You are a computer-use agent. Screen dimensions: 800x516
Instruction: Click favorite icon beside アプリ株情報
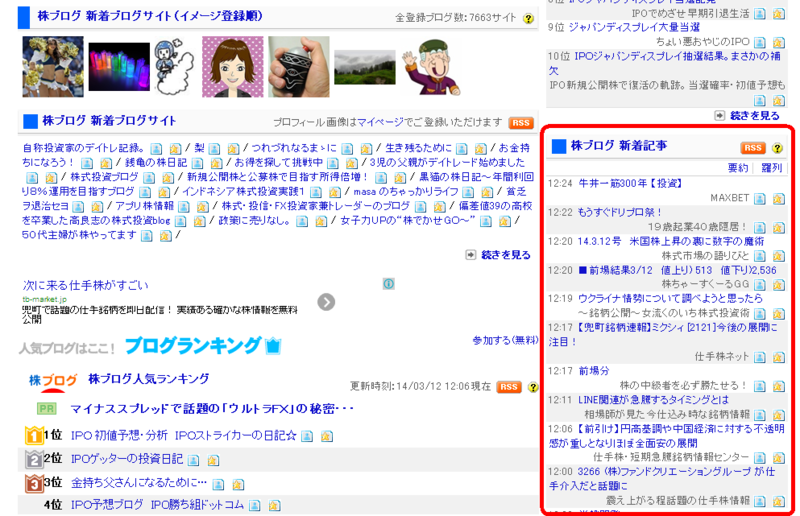203,207
